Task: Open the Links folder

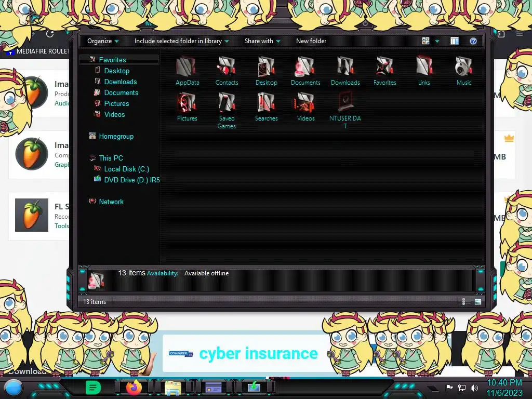Action: tap(424, 71)
